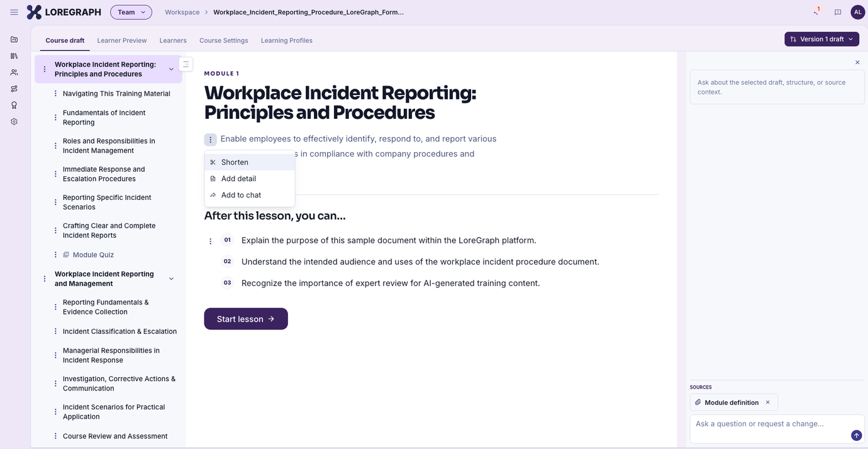Open options menu for learning objective 01
Image resolution: width=868 pixels, height=449 pixels.
[210, 241]
